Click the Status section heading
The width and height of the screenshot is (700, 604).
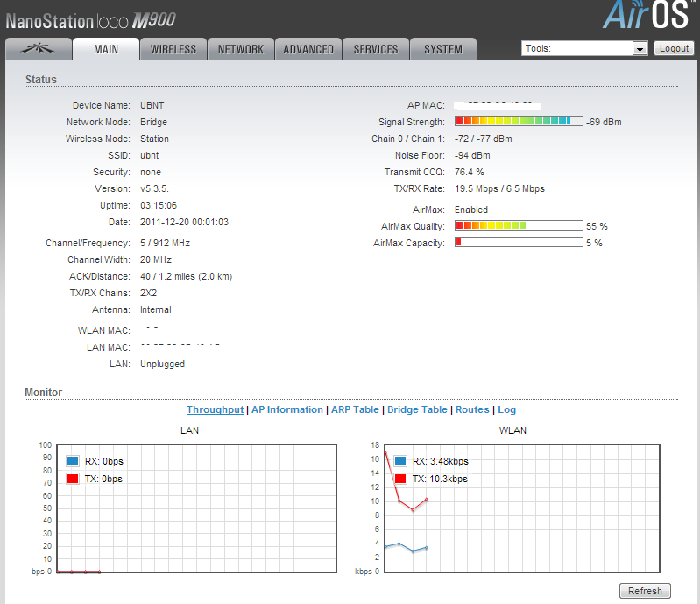click(x=41, y=80)
